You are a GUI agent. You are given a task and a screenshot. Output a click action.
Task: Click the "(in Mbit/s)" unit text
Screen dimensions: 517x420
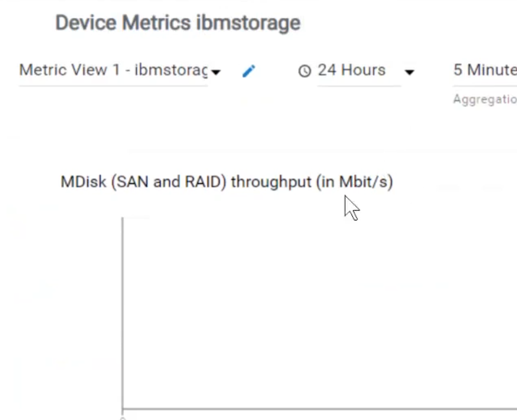coord(354,182)
